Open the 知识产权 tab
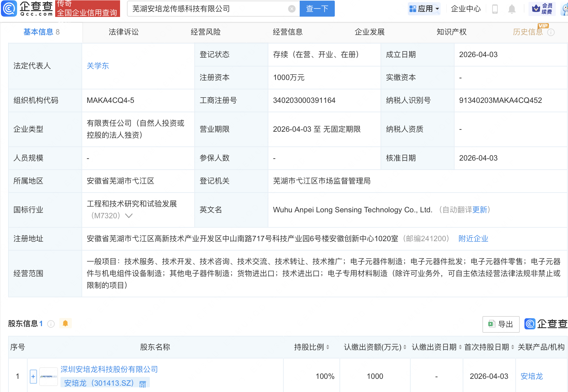The width and height of the screenshot is (568, 392). pos(451,32)
